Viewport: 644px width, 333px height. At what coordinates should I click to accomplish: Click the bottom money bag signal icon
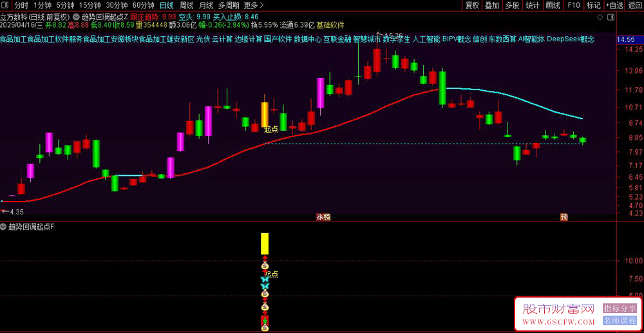tap(265, 328)
